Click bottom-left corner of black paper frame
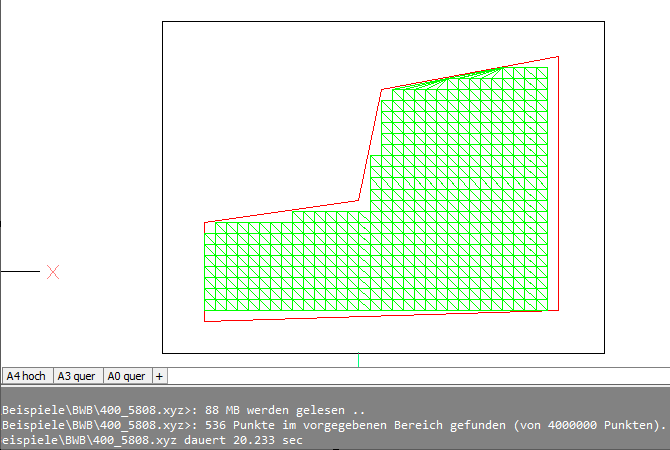 (x=163, y=353)
